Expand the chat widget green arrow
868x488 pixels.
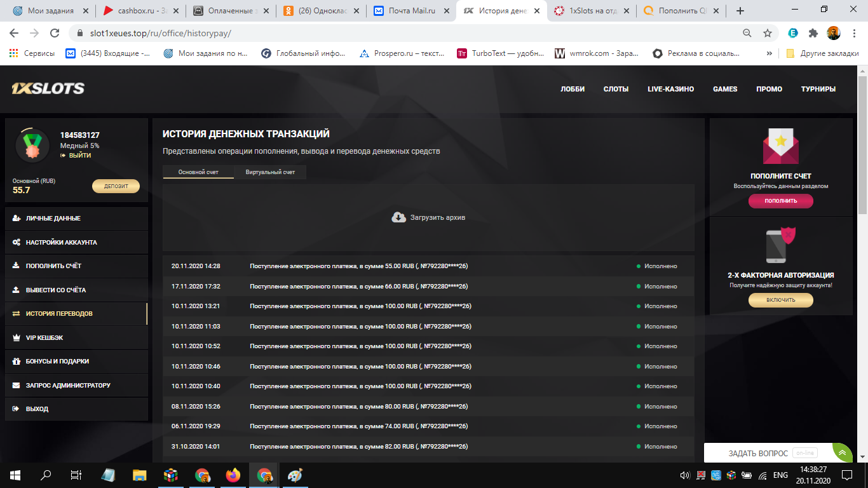tap(843, 452)
